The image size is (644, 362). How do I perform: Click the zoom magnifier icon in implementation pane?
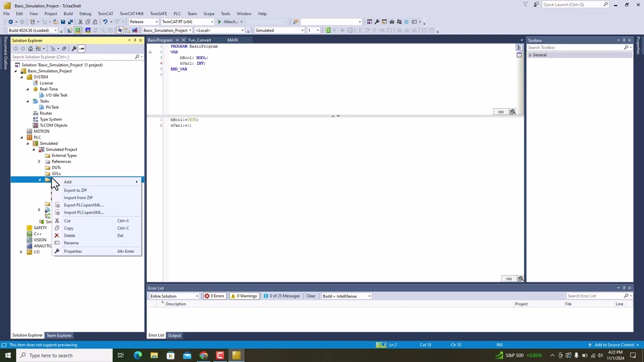(521, 279)
